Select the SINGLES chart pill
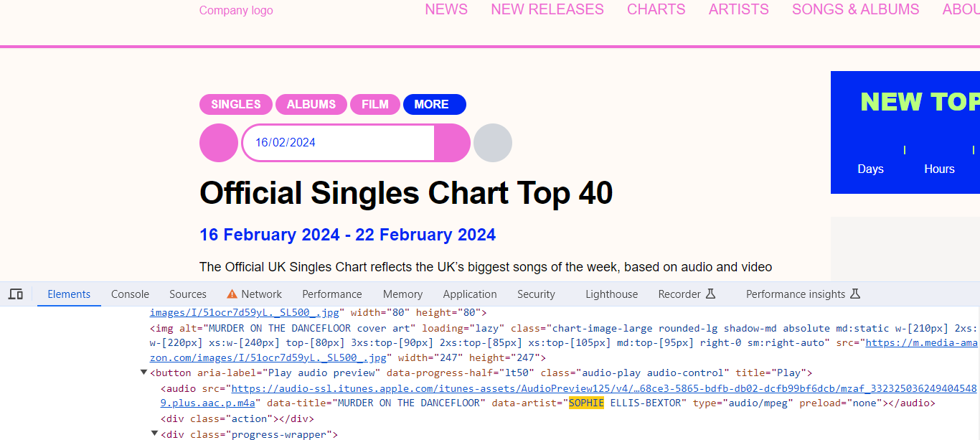 pos(236,104)
